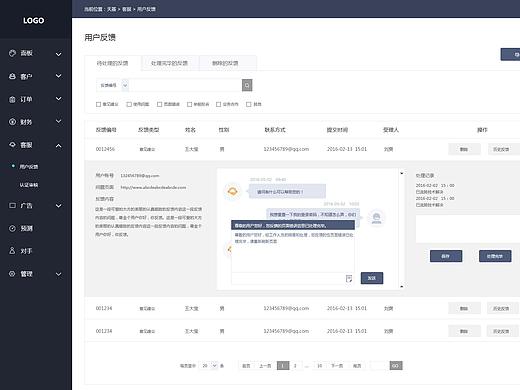Click the feedback ID 0012456 cell
The image size is (520, 390).
click(x=105, y=149)
